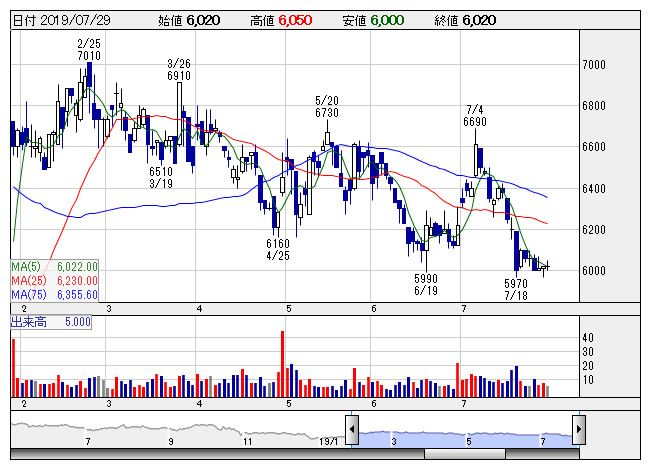Click the 6400 price axis label
The width and height of the screenshot is (652, 469).
594,189
